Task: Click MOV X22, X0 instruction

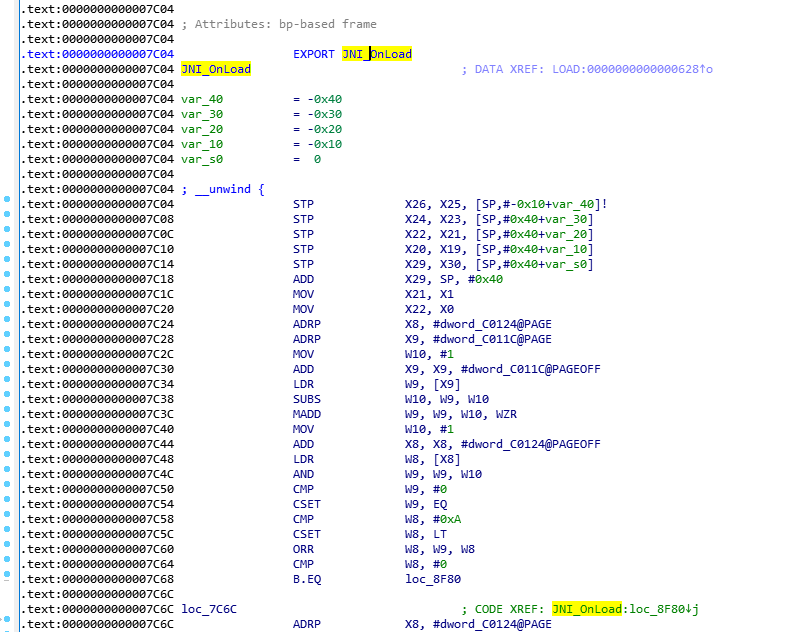Action: (x=373, y=309)
